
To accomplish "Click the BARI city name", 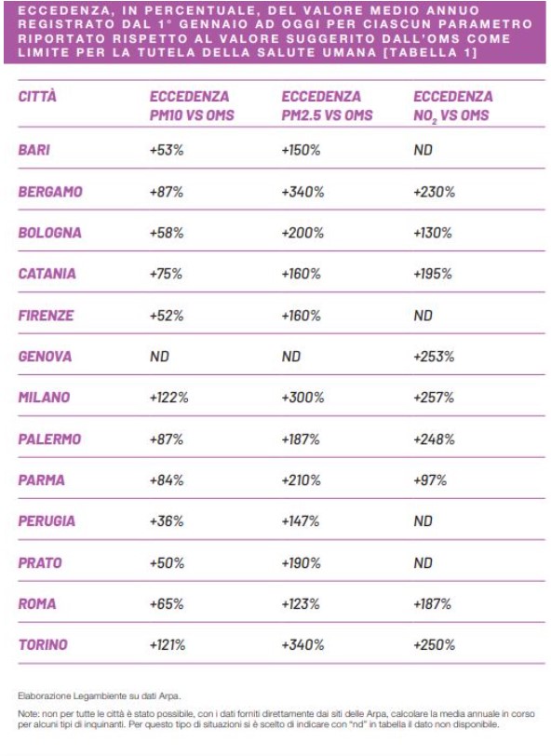I will coord(34,150).
